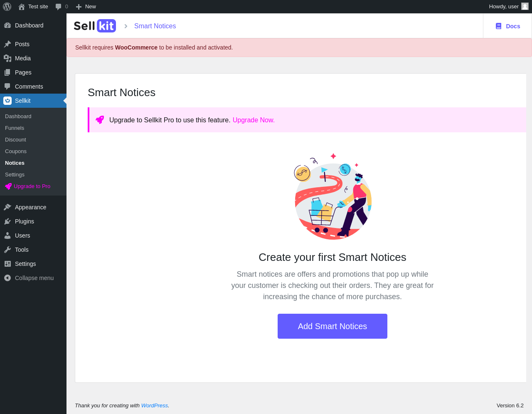This screenshot has width=532, height=414.
Task: Click the user avatar in admin bar
Action: tap(525, 7)
